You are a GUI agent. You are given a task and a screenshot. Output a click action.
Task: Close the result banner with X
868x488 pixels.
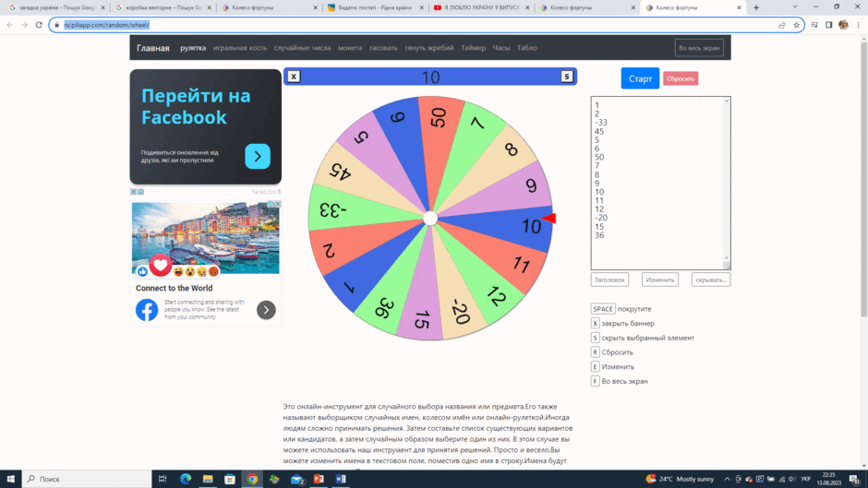pyautogui.click(x=294, y=77)
